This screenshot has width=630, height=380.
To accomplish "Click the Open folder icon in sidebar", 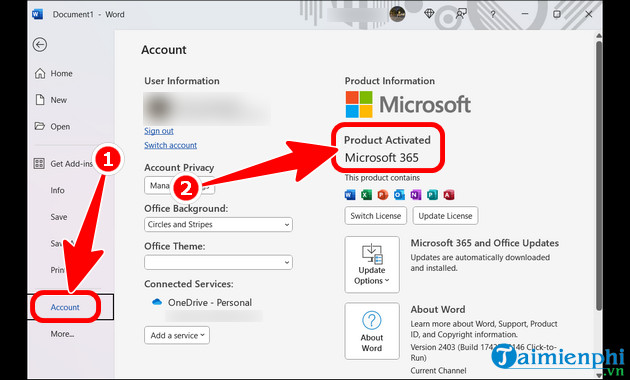I will pyautogui.click(x=40, y=127).
